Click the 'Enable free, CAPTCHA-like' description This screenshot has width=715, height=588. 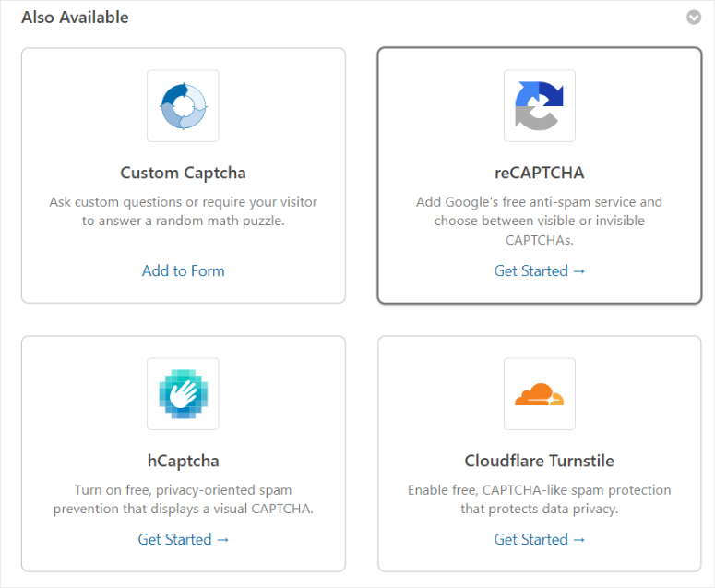pyautogui.click(x=540, y=499)
